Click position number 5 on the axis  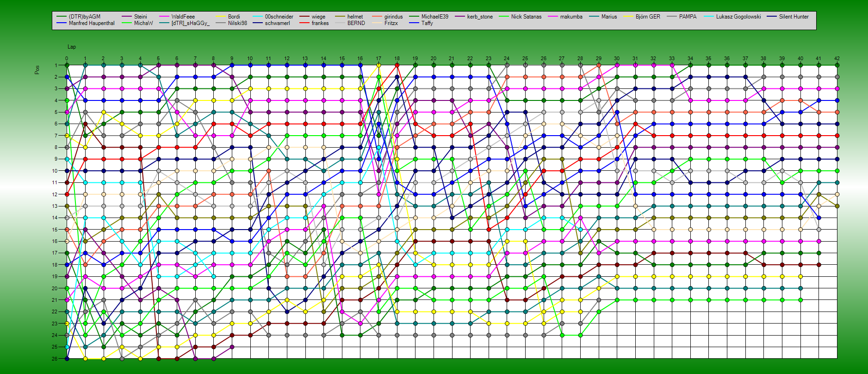coord(56,112)
